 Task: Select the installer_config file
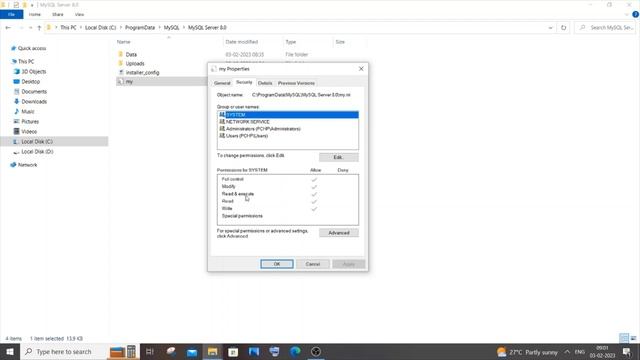142,72
